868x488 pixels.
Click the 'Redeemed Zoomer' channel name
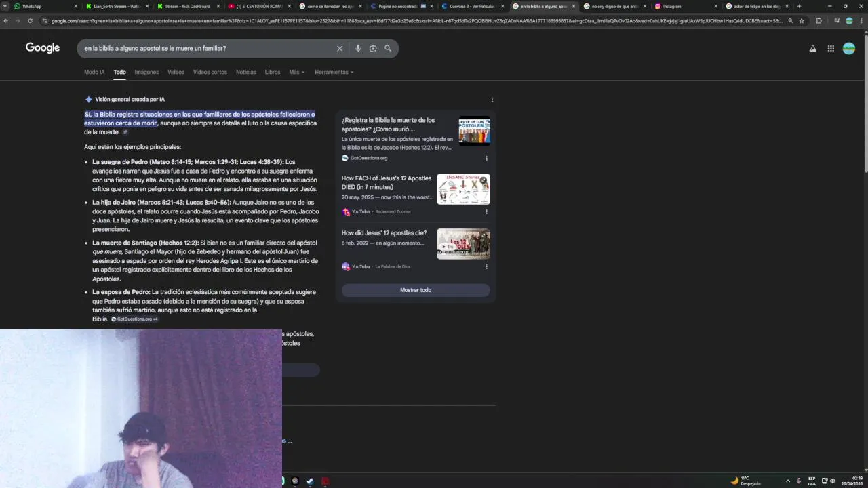point(393,212)
